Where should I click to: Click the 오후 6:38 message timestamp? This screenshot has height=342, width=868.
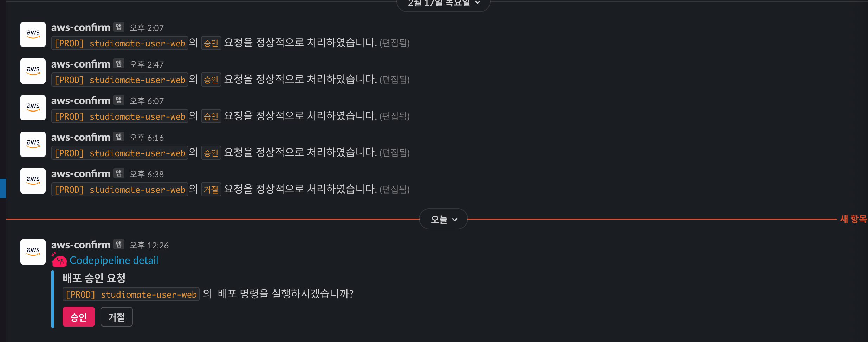(x=147, y=174)
